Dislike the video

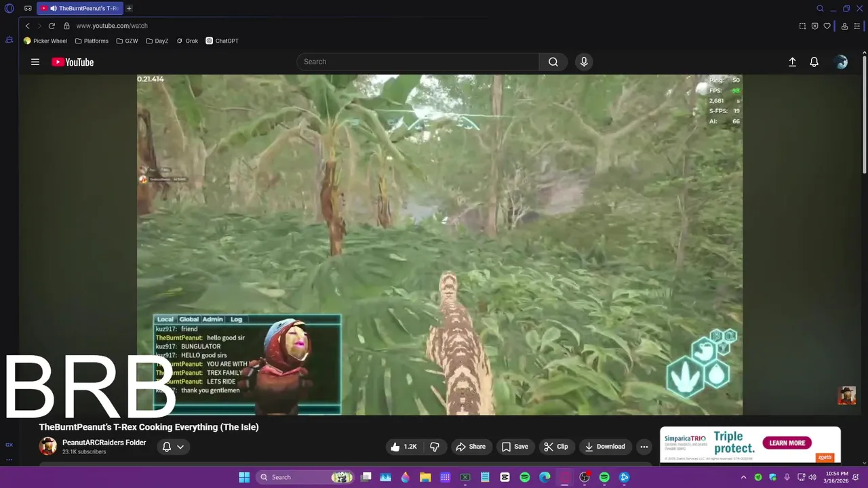point(435,447)
